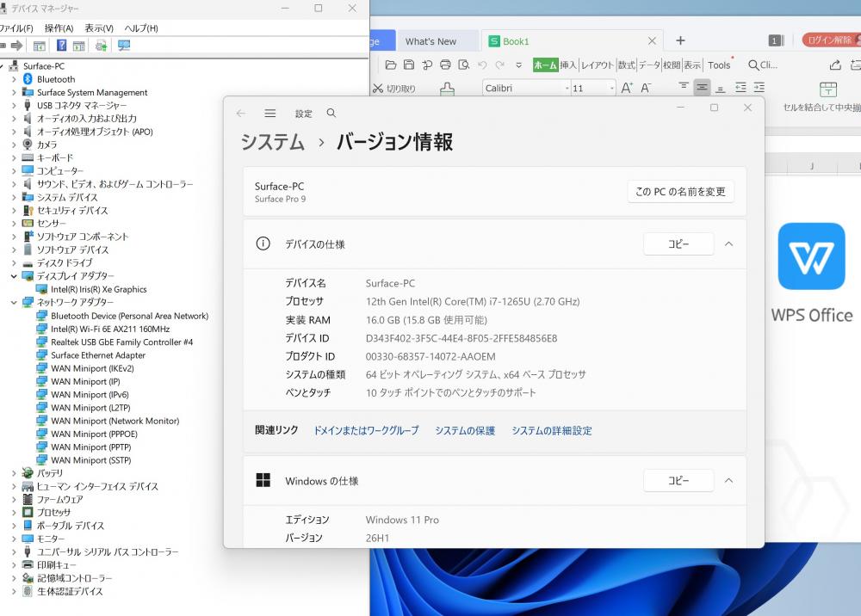Select the Surface-PC root tree node
861x616 pixels.
[43, 66]
